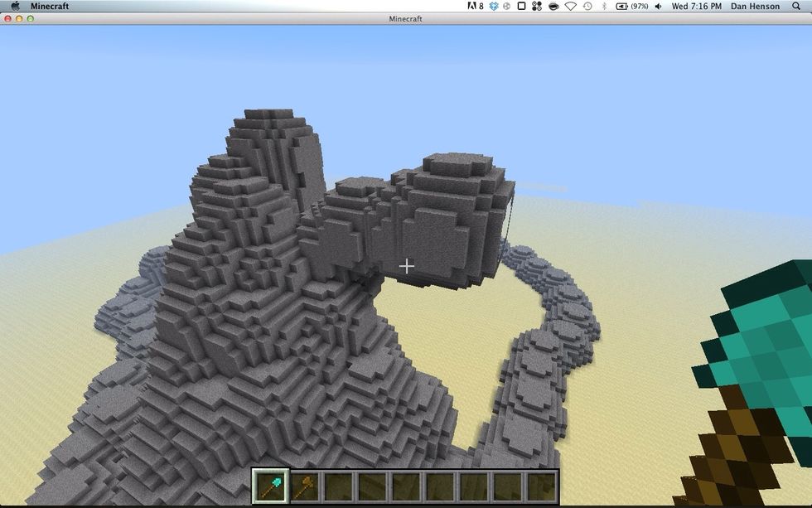
Task: Select the diamond shovel in the hotbar
Action: coord(271,486)
